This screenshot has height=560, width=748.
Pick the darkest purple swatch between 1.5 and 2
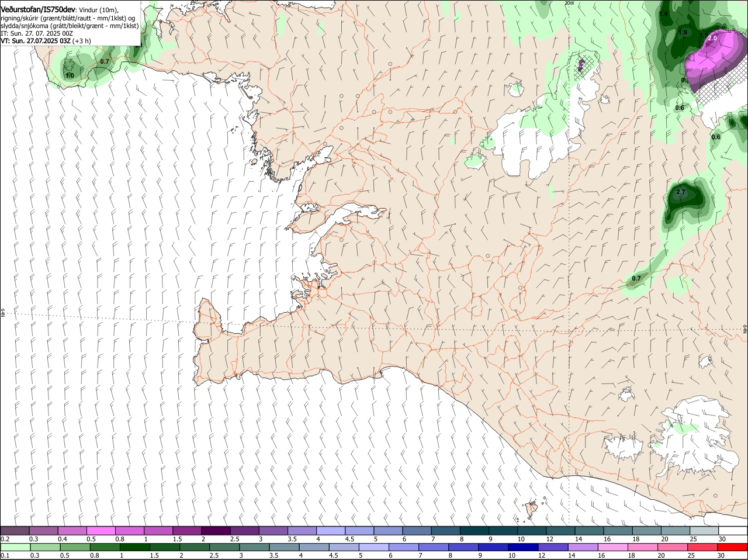(x=215, y=531)
